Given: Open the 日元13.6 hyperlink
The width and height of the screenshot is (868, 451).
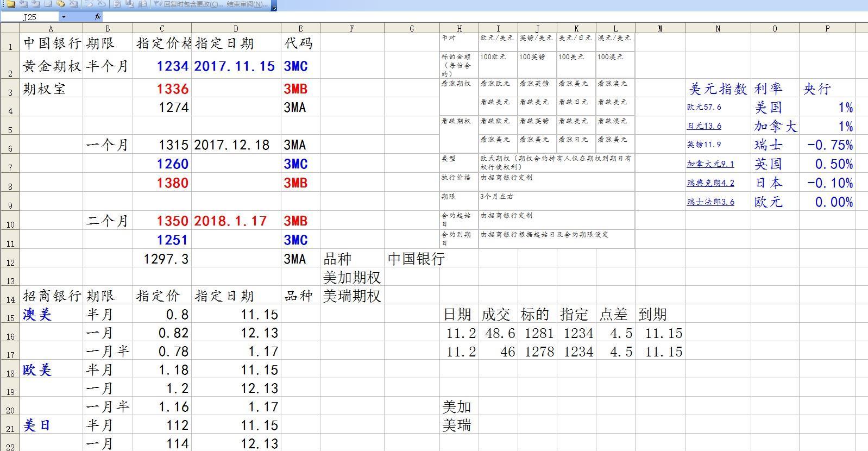Looking at the screenshot, I should pos(704,126).
